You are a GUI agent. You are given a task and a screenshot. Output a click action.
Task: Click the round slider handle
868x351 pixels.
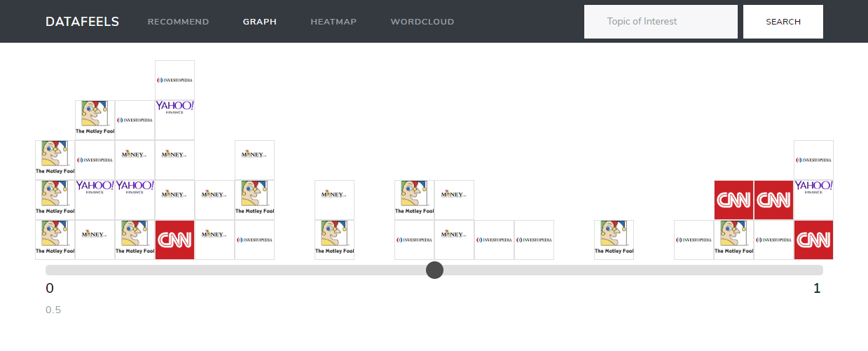click(x=434, y=270)
